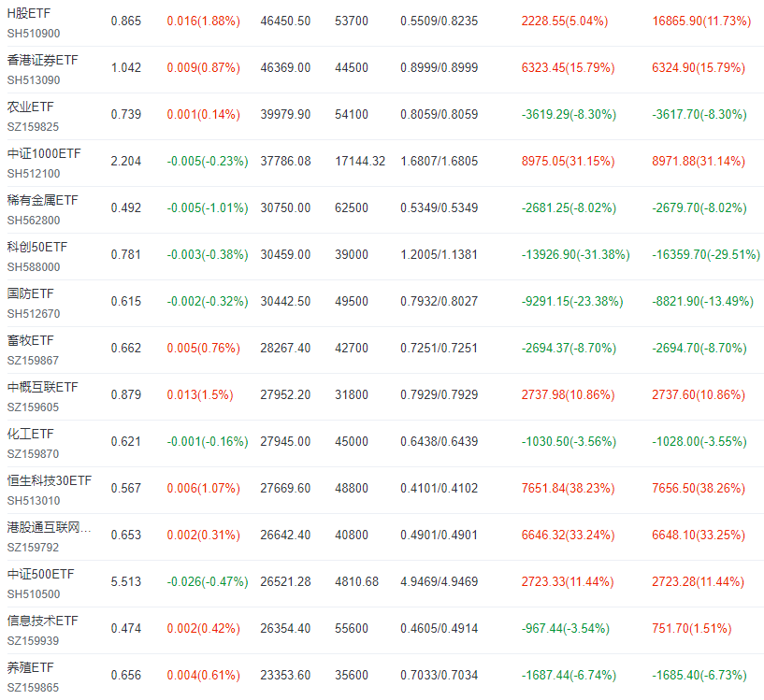Click market value 23353.60
This screenshot has width=764, height=700.
pyautogui.click(x=285, y=676)
